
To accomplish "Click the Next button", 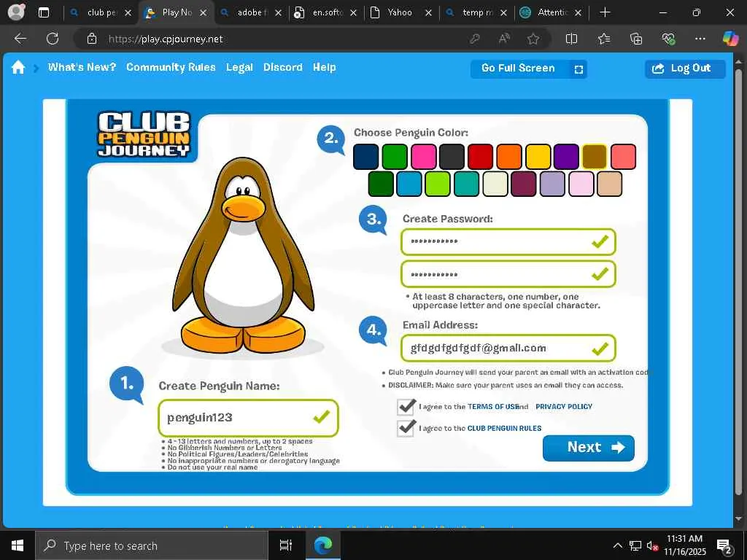I will tap(589, 448).
